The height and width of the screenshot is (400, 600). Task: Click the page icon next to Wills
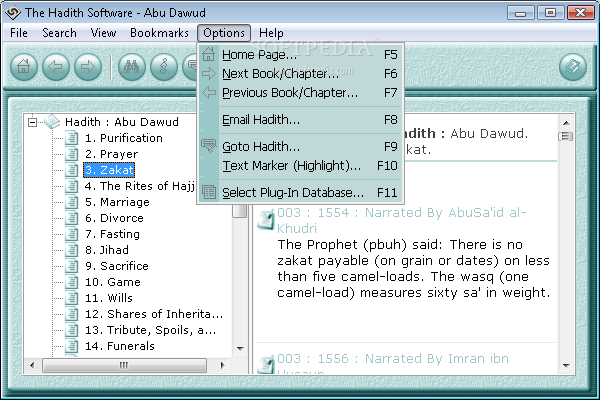(x=72, y=298)
